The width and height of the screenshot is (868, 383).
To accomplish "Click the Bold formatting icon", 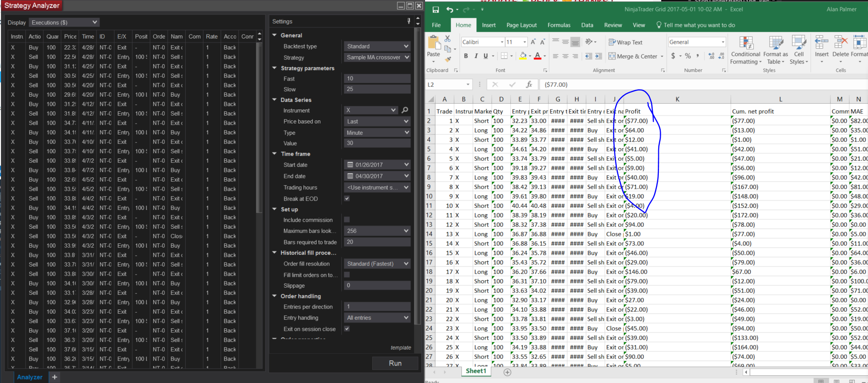I will pyautogui.click(x=466, y=56).
